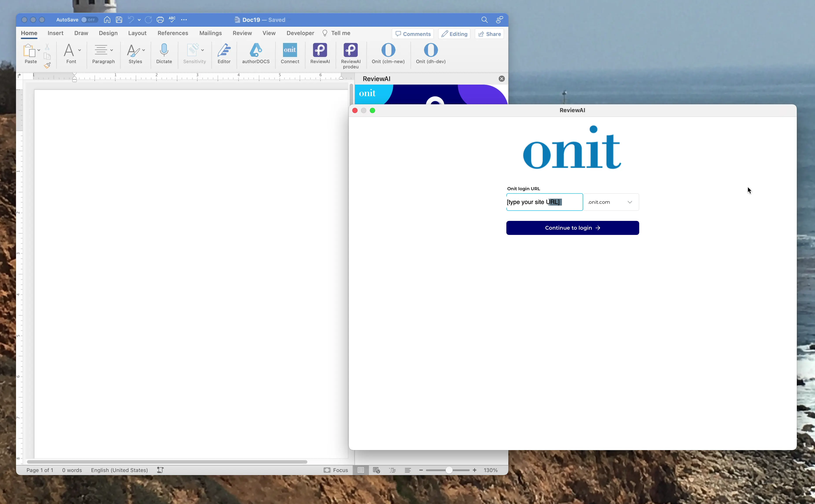
Task: Open the Developer tab
Action: (x=300, y=33)
